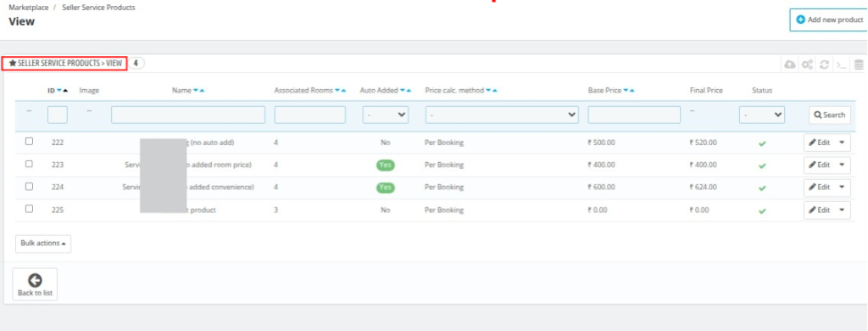Viewport: 868px width, 331px height.
Task: Click the Search button
Action: tap(830, 115)
